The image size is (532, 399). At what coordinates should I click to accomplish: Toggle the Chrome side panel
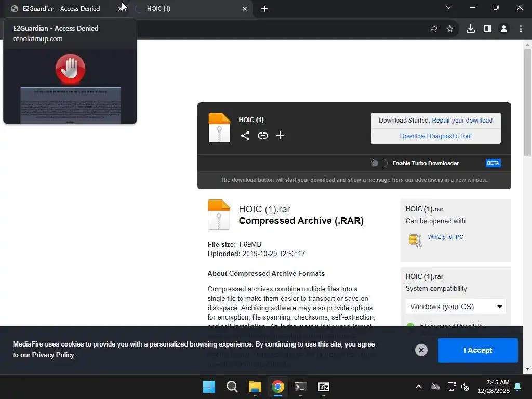coord(487,29)
